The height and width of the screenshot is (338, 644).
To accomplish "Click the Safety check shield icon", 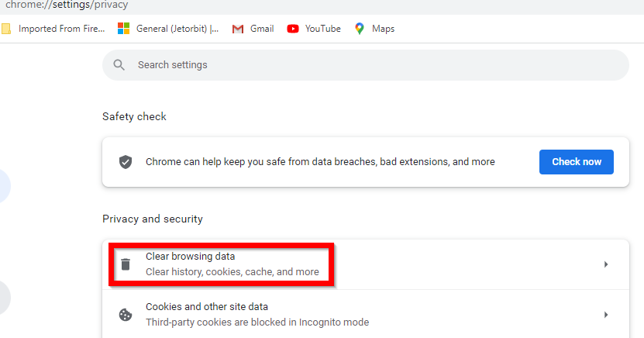I will (x=126, y=162).
